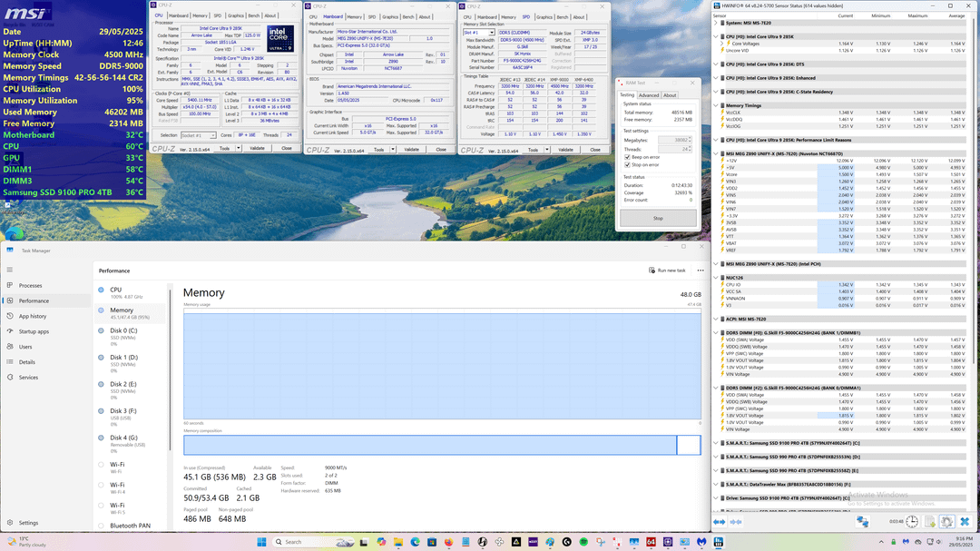Image resolution: width=980 pixels, height=551 pixels.
Task: Click Validate button in first CPU-Z window
Action: [x=257, y=148]
